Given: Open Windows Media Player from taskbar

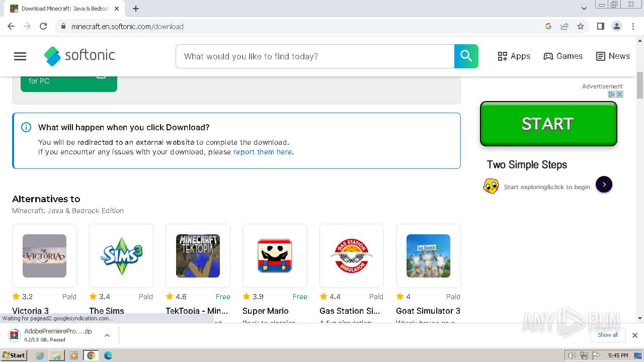Looking at the screenshot, I should (x=74, y=355).
